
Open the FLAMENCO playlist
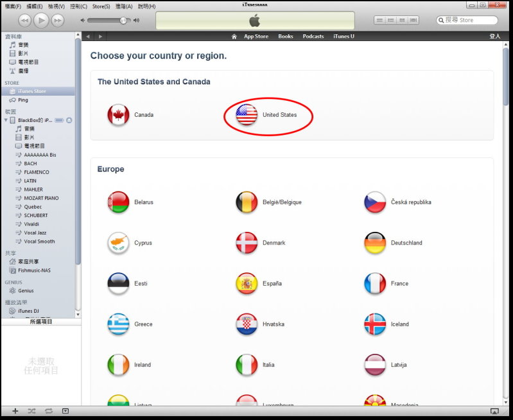pos(37,172)
